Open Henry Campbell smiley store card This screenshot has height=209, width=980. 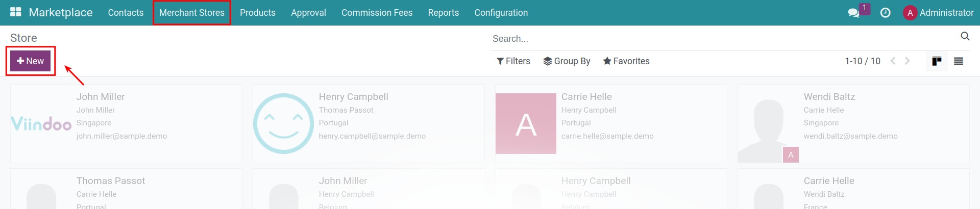pyautogui.click(x=283, y=123)
